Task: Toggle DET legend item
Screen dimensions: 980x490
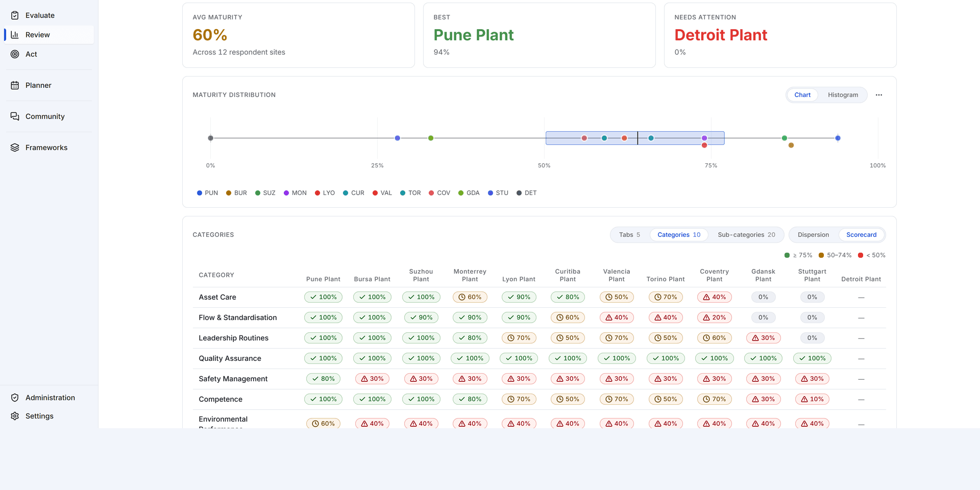Action: click(526, 193)
